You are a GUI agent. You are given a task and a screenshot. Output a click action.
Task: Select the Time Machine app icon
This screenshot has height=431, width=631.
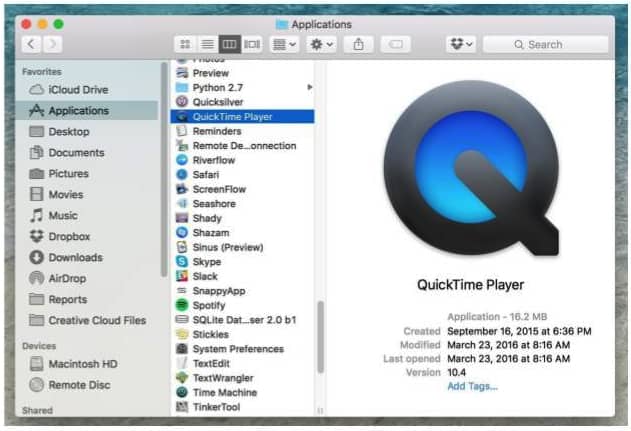182,392
